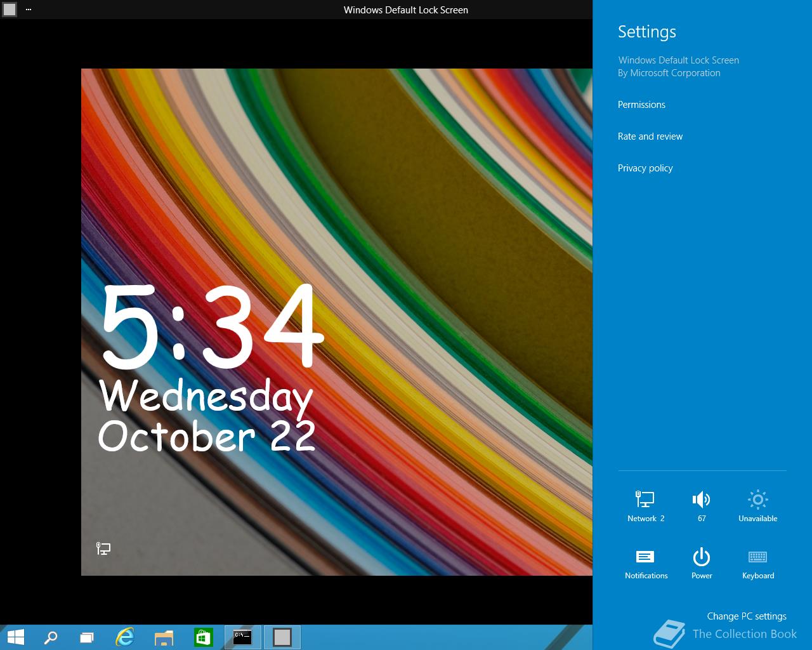Adjust the volume icon showing 67
Image resolution: width=812 pixels, height=650 pixels.
pyautogui.click(x=702, y=505)
